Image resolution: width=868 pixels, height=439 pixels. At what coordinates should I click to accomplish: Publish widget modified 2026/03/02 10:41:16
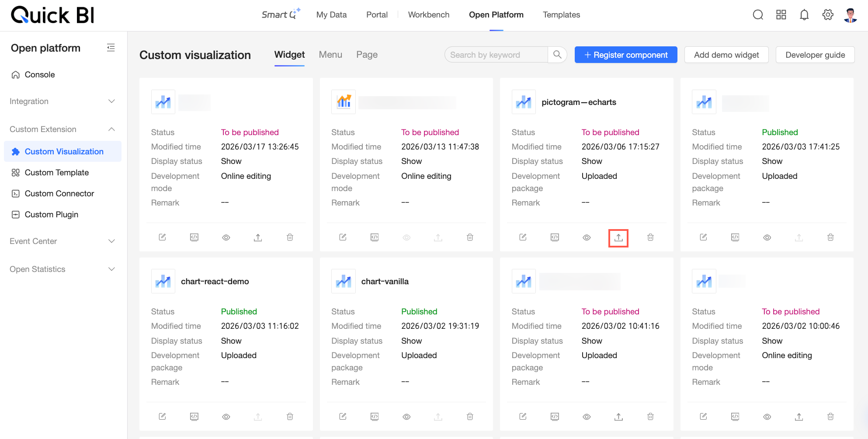(x=618, y=417)
